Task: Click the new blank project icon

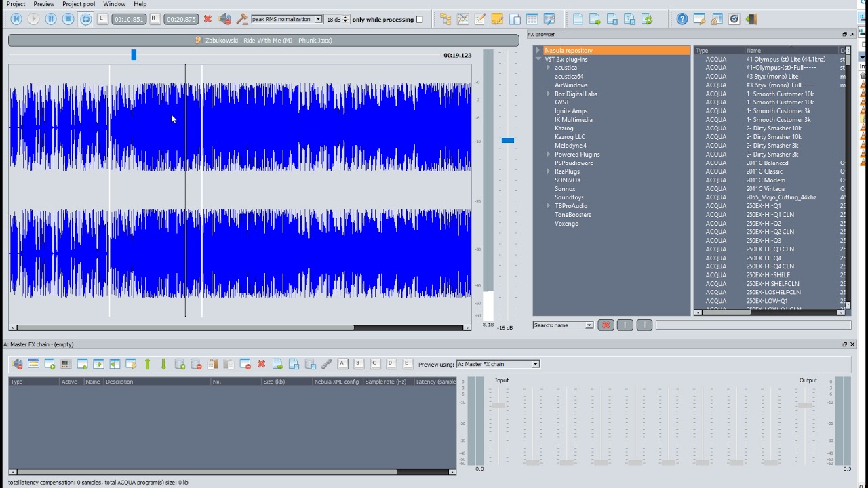Action: (578, 19)
